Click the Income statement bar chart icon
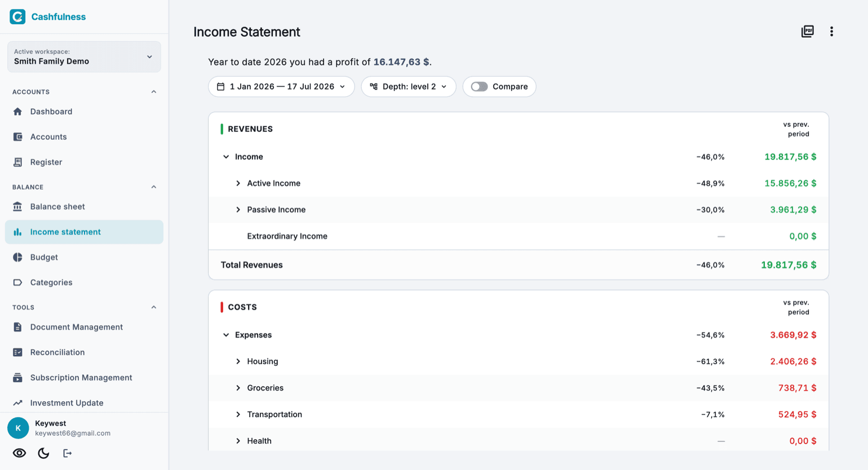The image size is (868, 470). tap(17, 232)
